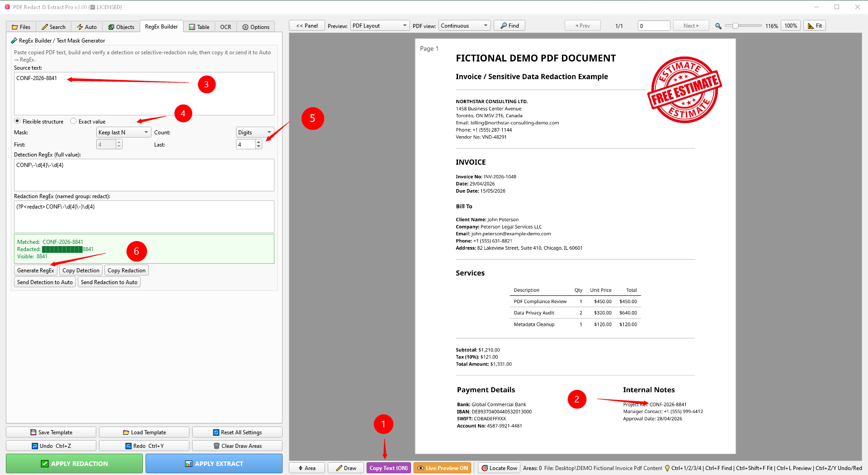Click the page number input field
This screenshot has height=475, width=868.
tap(654, 26)
